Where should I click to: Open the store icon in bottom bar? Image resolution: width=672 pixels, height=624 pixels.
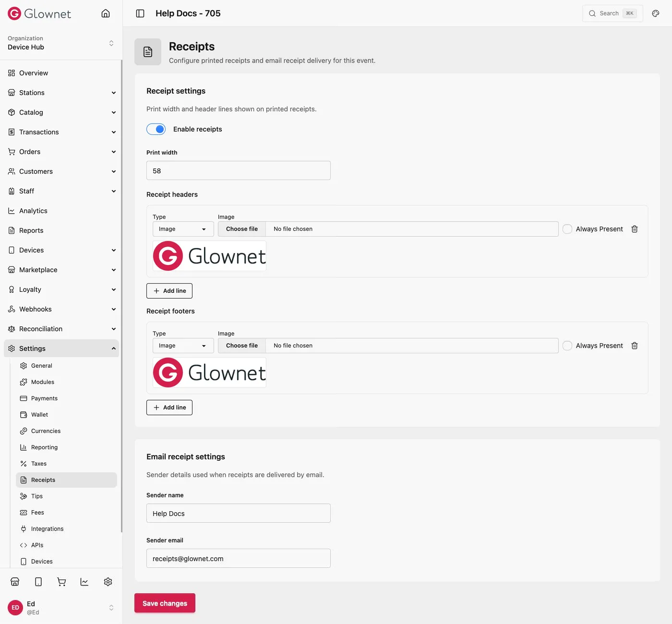click(15, 582)
